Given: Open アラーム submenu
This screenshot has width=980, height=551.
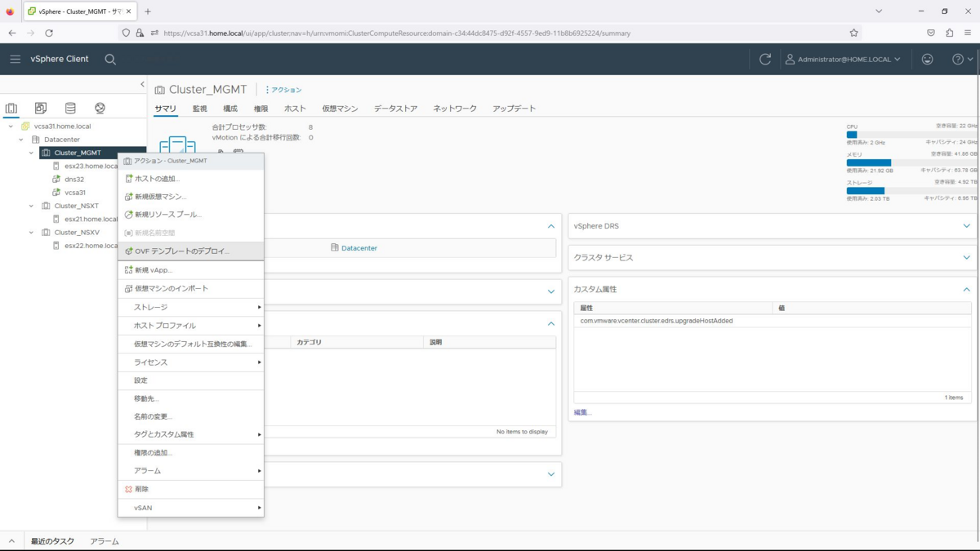Looking at the screenshot, I should pos(190,471).
